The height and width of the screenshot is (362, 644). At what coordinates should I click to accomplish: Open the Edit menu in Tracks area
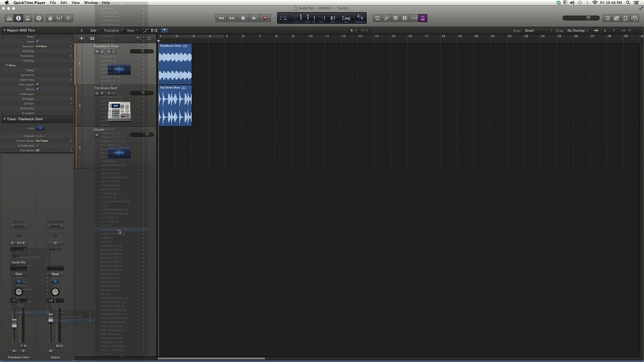pos(94,31)
